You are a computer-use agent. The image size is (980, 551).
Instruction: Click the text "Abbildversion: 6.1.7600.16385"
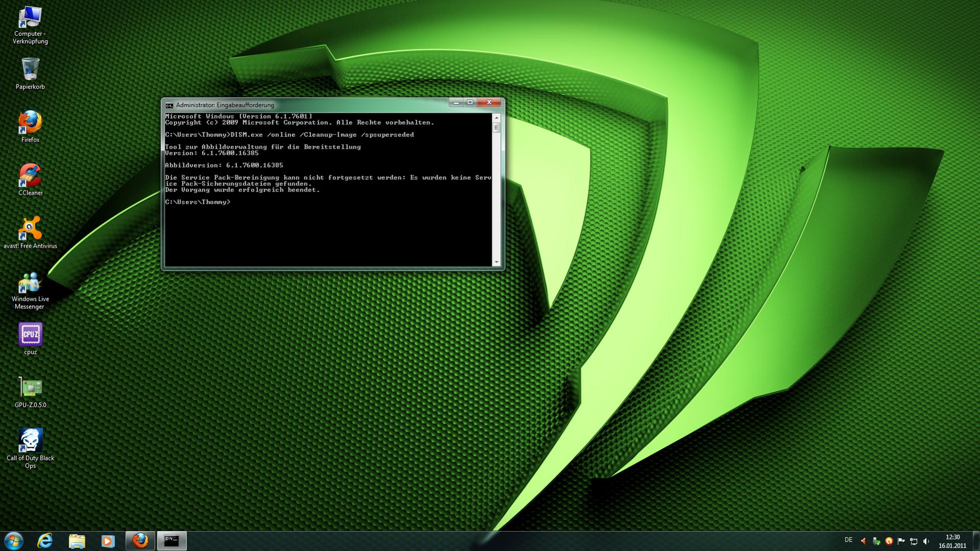224,165
